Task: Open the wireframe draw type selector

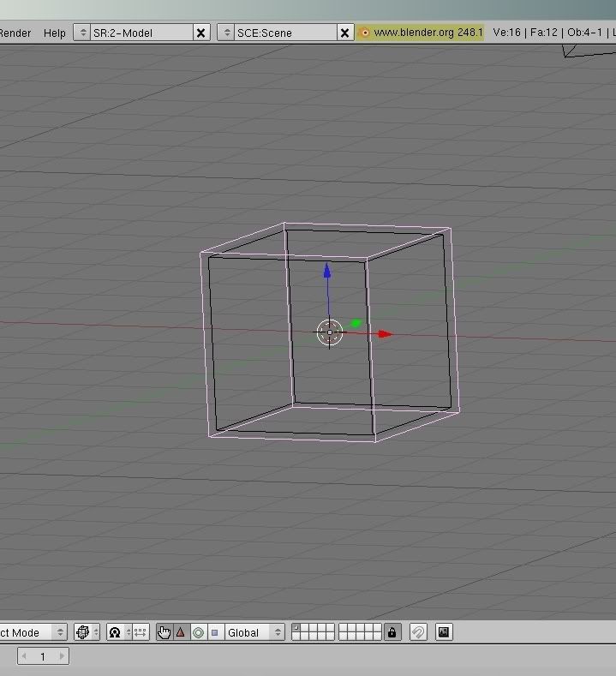Action: (82, 632)
